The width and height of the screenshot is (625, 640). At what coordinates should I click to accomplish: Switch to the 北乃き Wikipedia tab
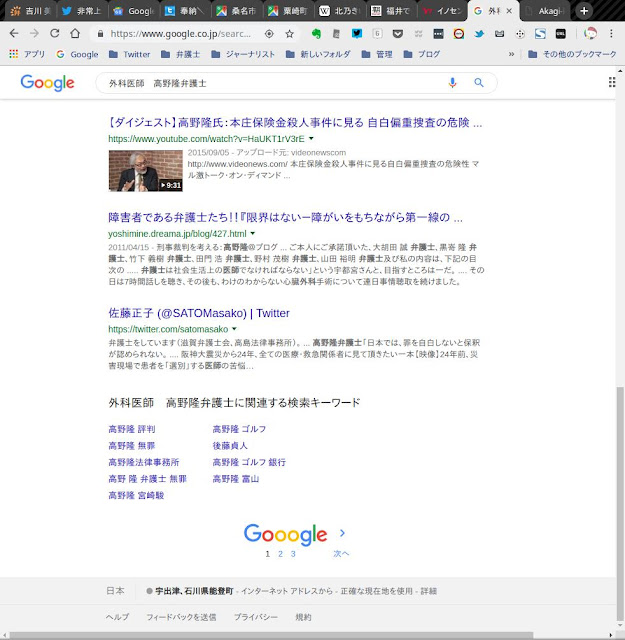point(339,11)
